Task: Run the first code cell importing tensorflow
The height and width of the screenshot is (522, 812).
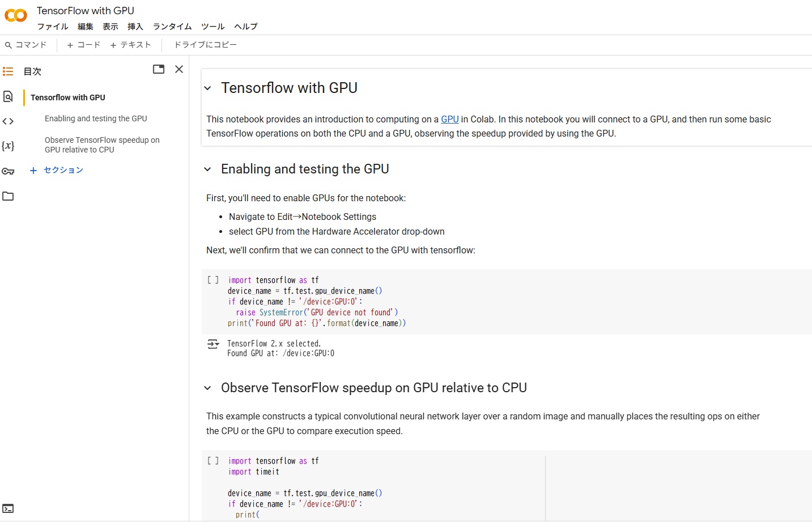Action: (x=213, y=280)
